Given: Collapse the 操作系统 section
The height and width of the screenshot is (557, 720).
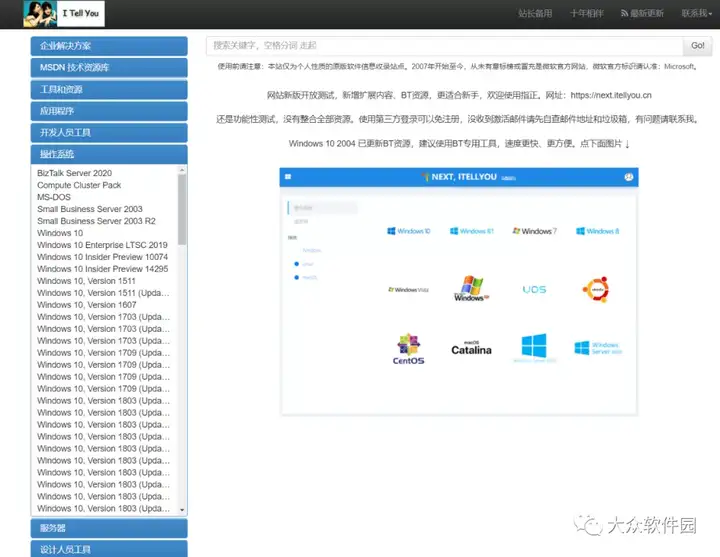Looking at the screenshot, I should [x=109, y=154].
